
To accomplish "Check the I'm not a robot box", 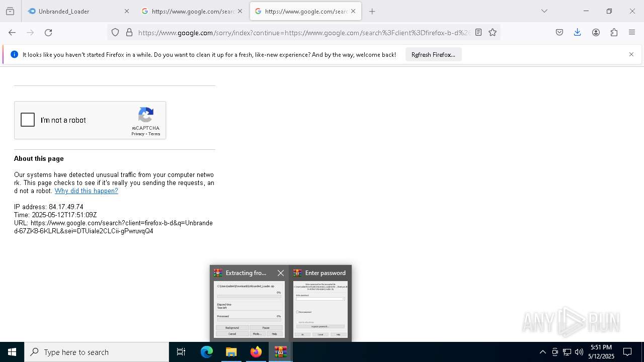I will pos(28,120).
